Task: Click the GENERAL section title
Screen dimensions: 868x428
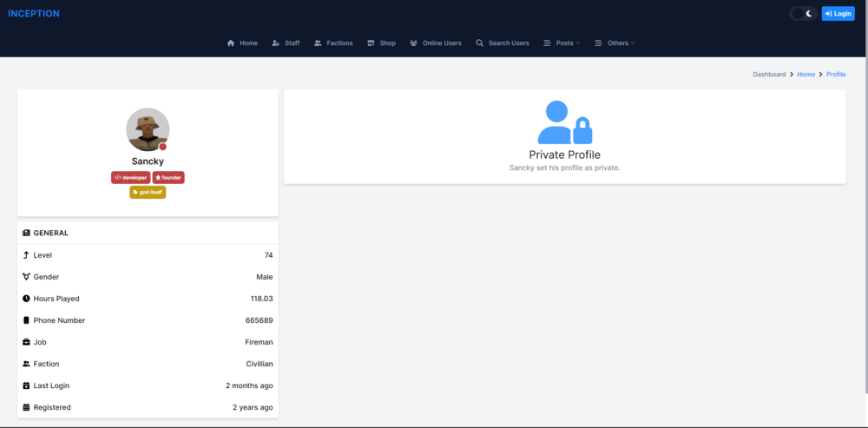Action: (x=51, y=234)
